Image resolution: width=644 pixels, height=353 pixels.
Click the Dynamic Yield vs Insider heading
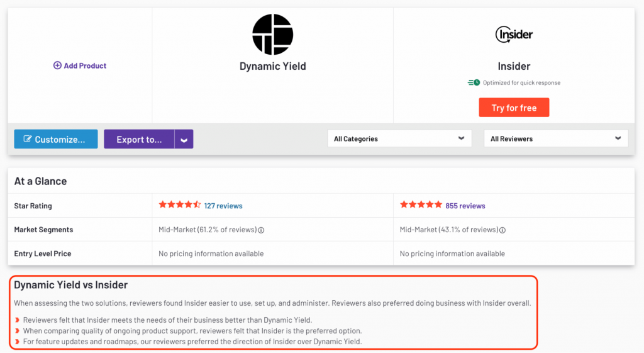click(x=70, y=285)
